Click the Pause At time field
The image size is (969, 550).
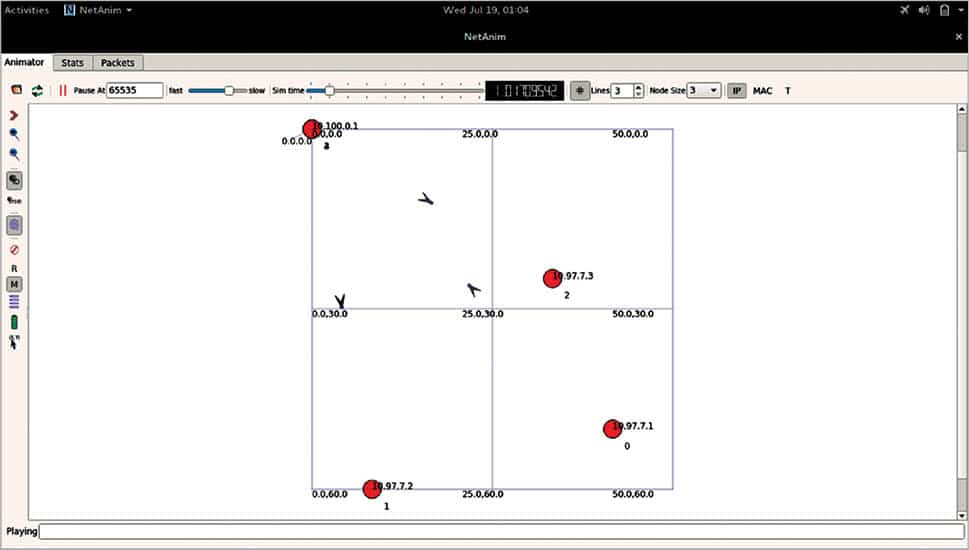135,90
